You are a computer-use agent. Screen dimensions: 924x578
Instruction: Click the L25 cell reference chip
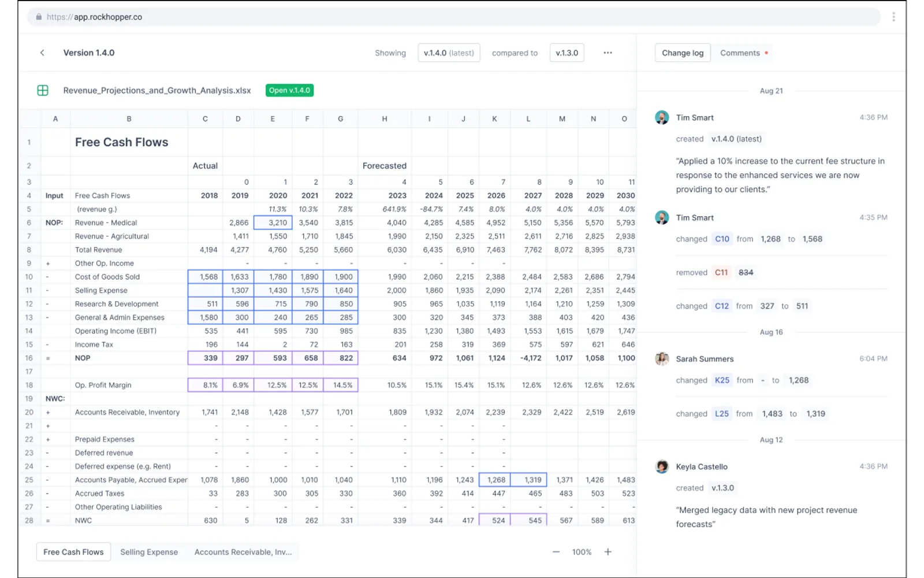click(721, 414)
